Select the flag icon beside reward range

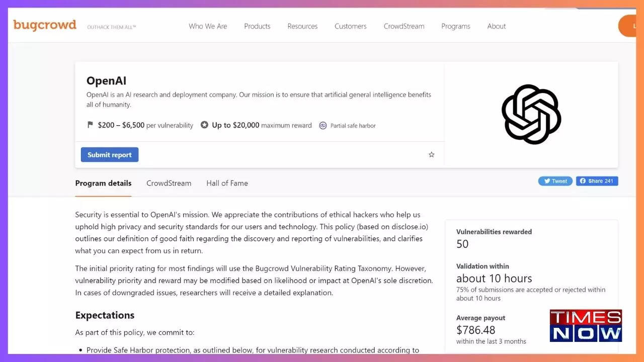pos(91,125)
